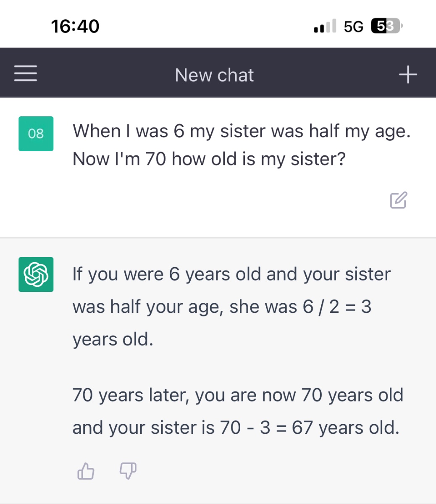Start a new chat with plus icon
Image resolution: width=436 pixels, height=504 pixels.
408,74
